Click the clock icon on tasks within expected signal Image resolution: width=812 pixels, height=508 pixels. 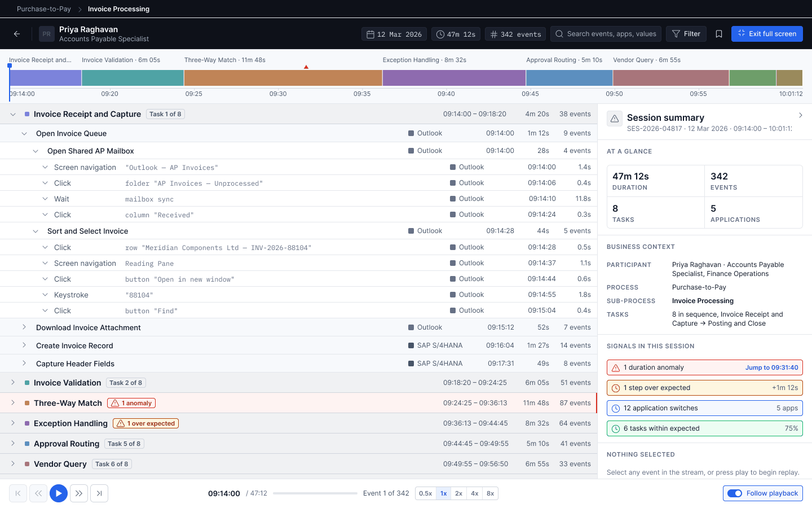tap(616, 428)
